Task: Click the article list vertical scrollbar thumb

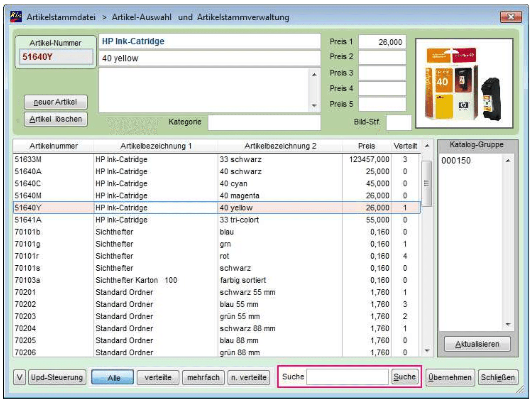Action: 427,183
